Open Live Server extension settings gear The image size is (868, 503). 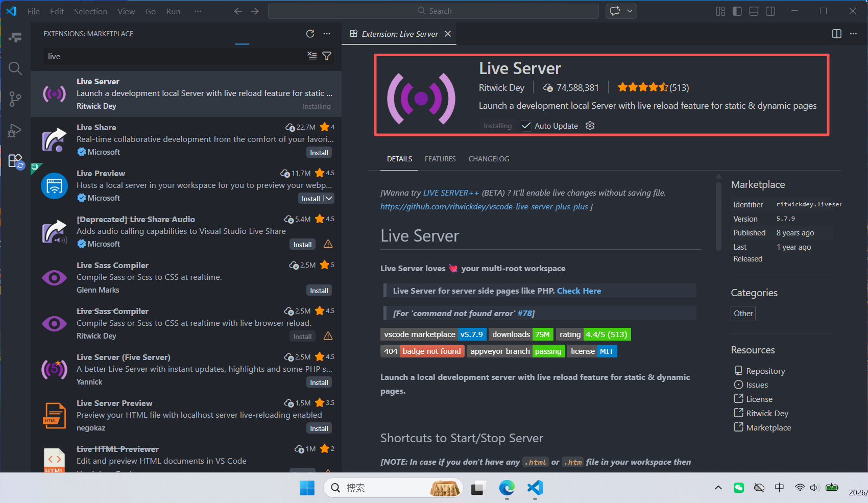(590, 126)
